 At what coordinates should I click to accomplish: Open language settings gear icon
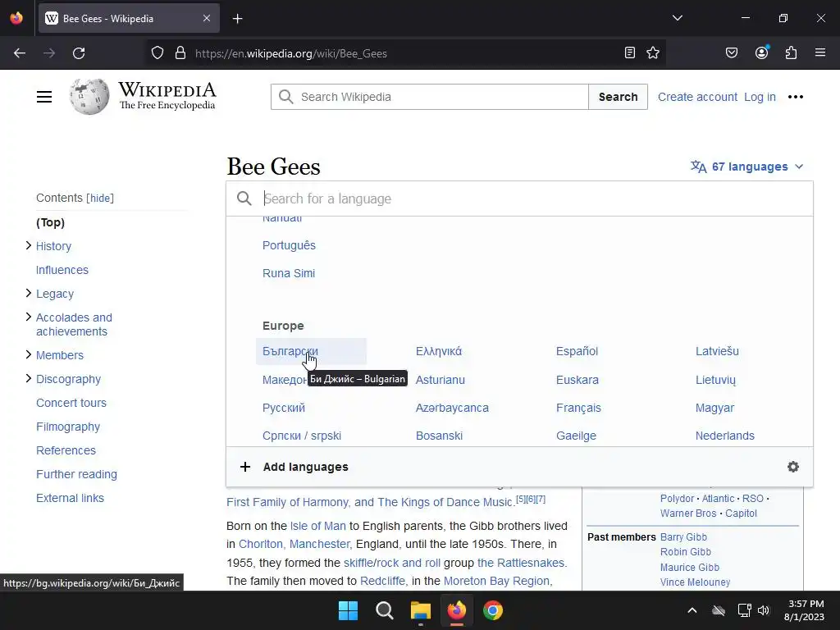pyautogui.click(x=793, y=467)
